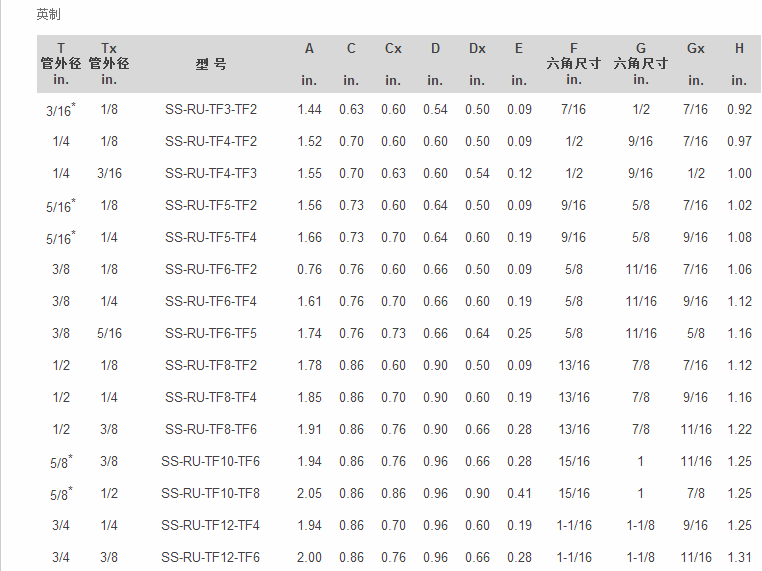The height and width of the screenshot is (571, 762).
Task: Click the G 六角尺寸 column header
Action: (x=641, y=64)
